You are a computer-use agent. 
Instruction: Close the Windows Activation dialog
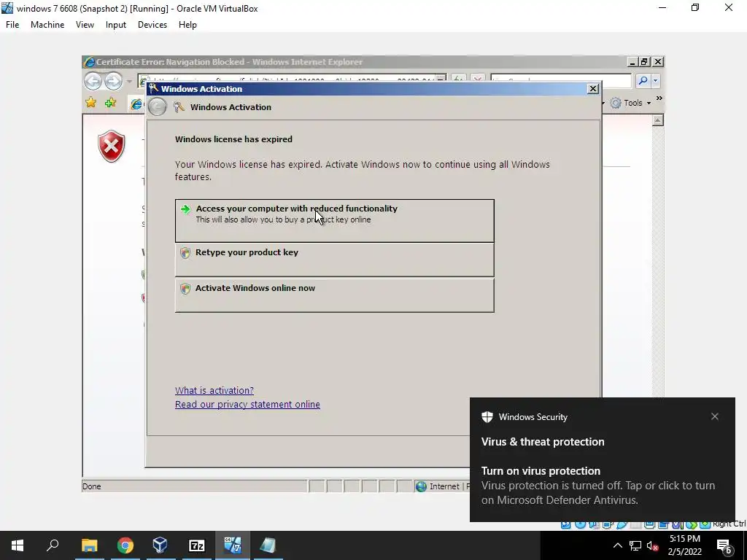[x=592, y=88]
